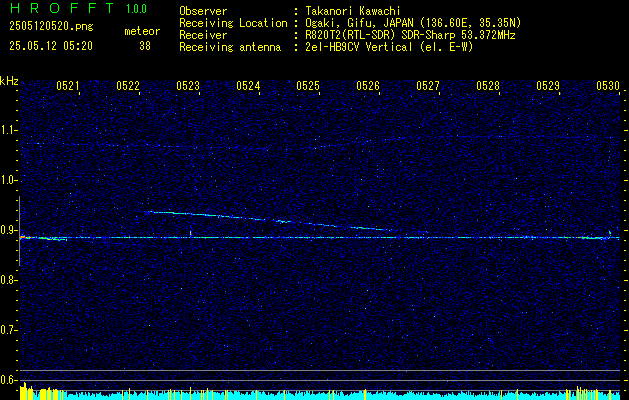Click the yellow and cyan amplitude bar graph

tap(320, 392)
